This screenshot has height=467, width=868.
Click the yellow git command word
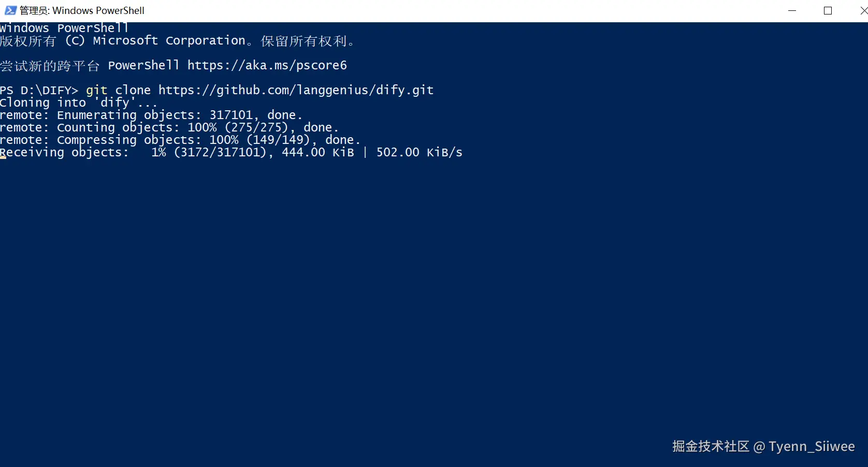pos(96,90)
